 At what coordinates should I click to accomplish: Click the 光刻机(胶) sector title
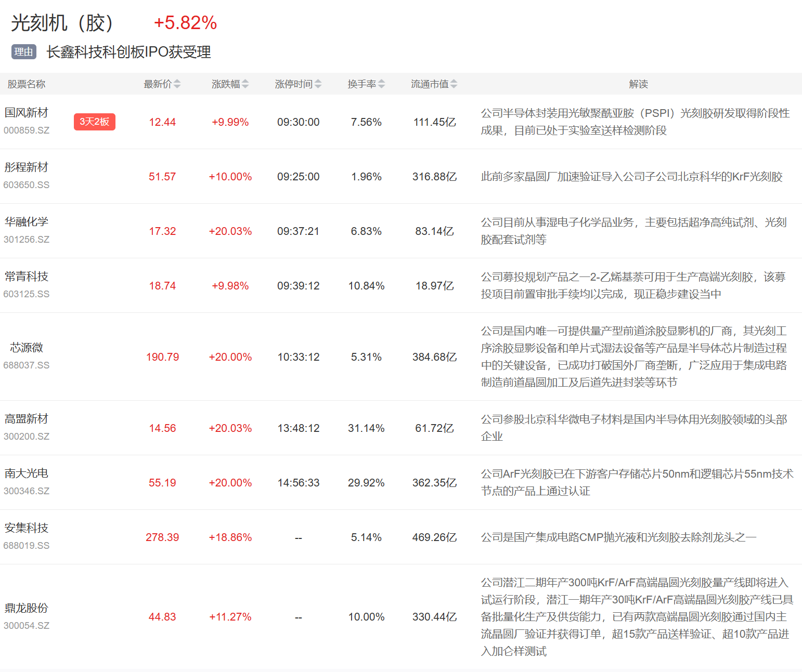[x=62, y=23]
